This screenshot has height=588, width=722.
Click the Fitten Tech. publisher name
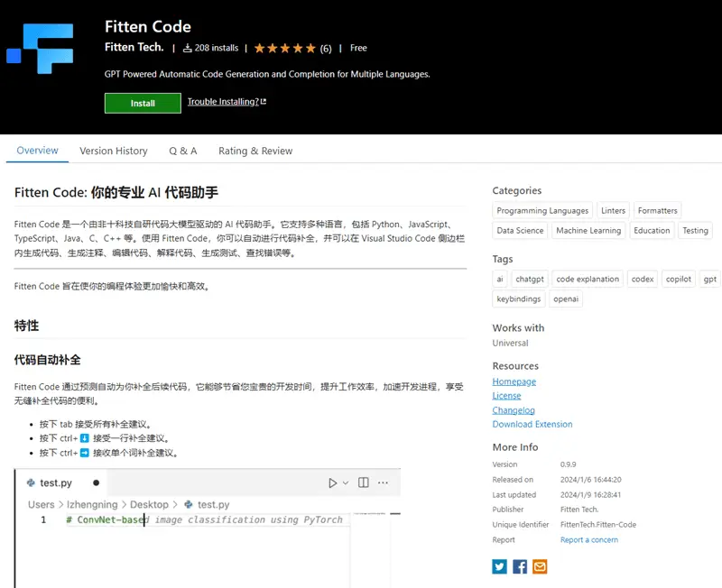click(134, 47)
